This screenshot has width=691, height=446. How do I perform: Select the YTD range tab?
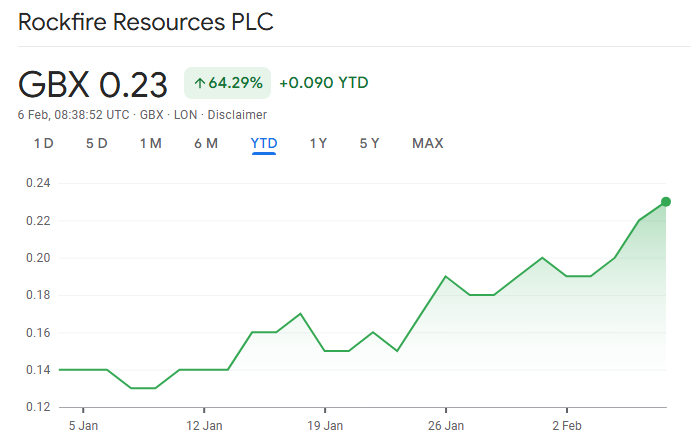click(264, 143)
